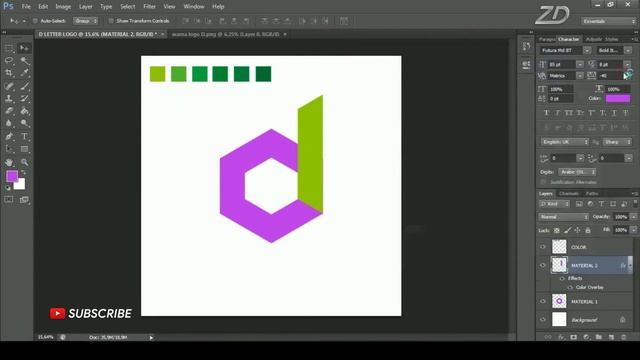Open the kerning Metrics dropdown
Viewport: 640px width, 360px height.
(x=580, y=76)
